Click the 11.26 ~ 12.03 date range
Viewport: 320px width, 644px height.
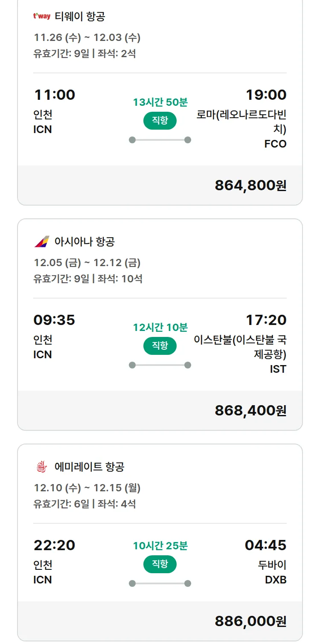[x=87, y=38]
